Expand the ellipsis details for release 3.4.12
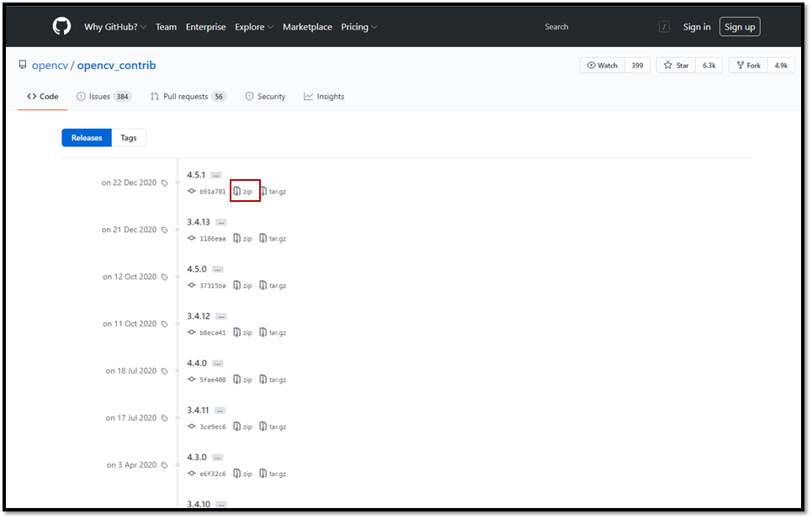This screenshot has height=519, width=812. pos(221,316)
